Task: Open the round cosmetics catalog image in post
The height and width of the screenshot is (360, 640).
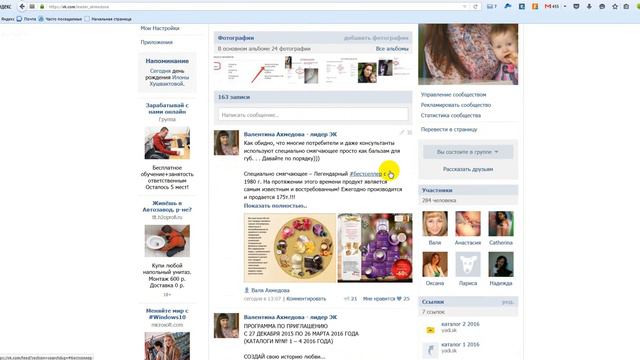Action: 290,248
